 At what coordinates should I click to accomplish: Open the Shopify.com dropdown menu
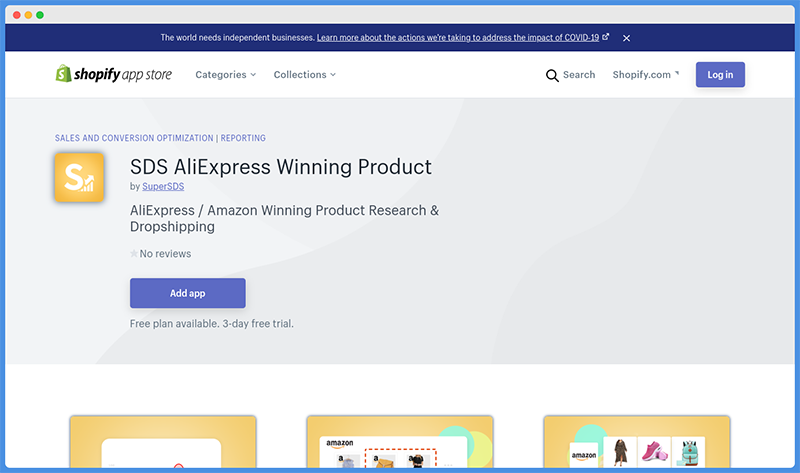pyautogui.click(x=646, y=74)
